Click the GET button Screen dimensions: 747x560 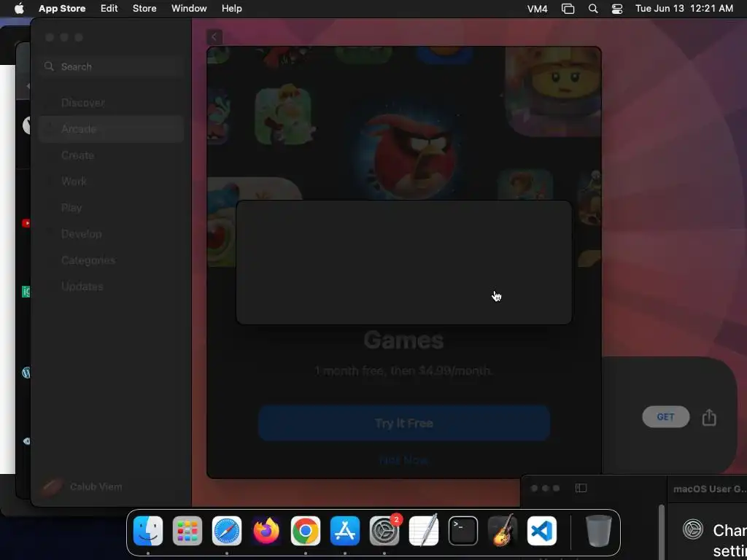(665, 416)
